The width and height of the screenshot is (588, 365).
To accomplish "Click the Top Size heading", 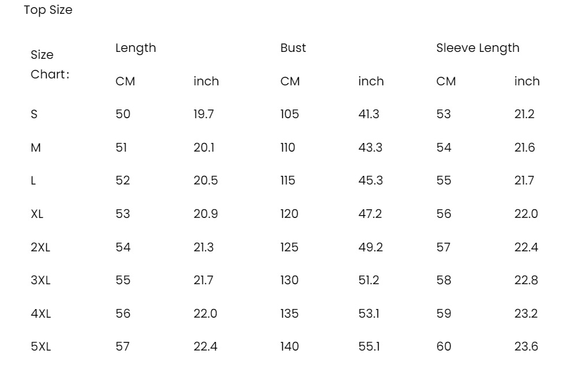I will click(x=48, y=10).
